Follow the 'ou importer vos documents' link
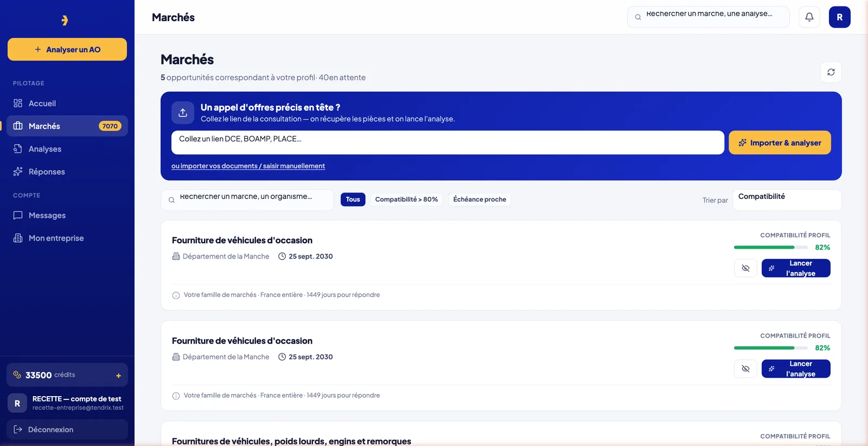Screen dimensions: 868x446 248,166
